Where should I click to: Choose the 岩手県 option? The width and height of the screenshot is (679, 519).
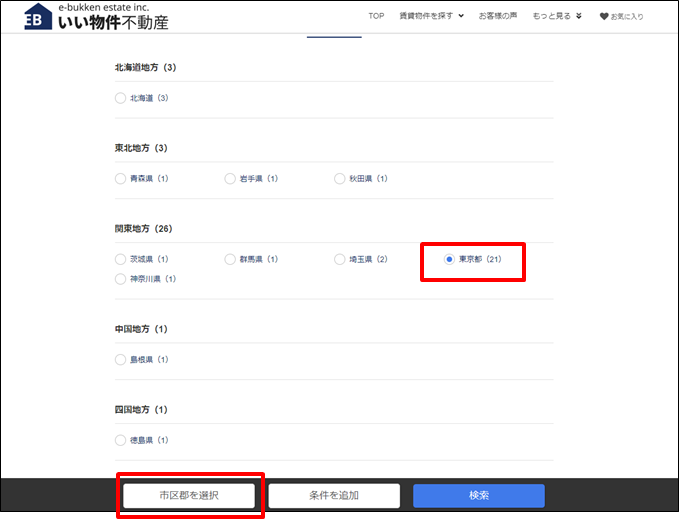[x=230, y=179]
